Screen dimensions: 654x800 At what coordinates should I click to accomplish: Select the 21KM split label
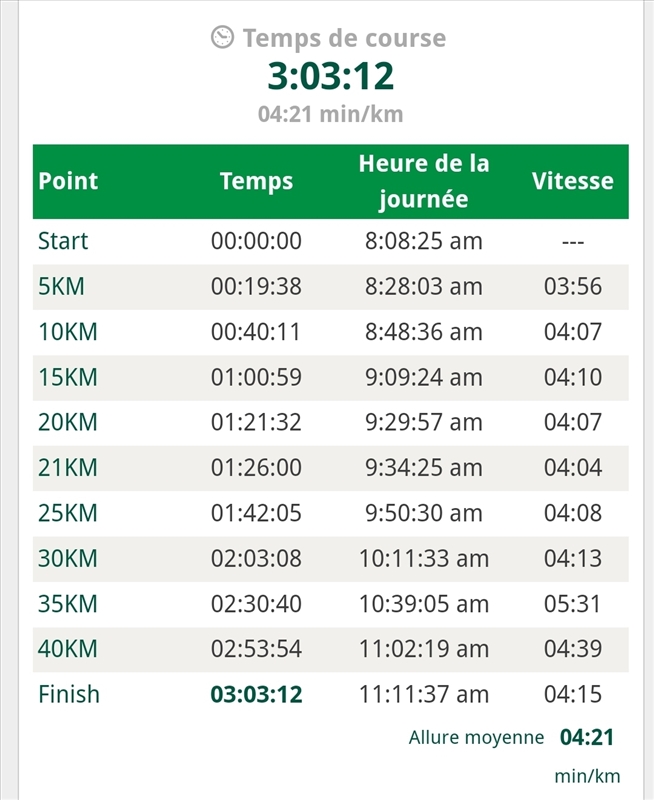pyautogui.click(x=68, y=467)
